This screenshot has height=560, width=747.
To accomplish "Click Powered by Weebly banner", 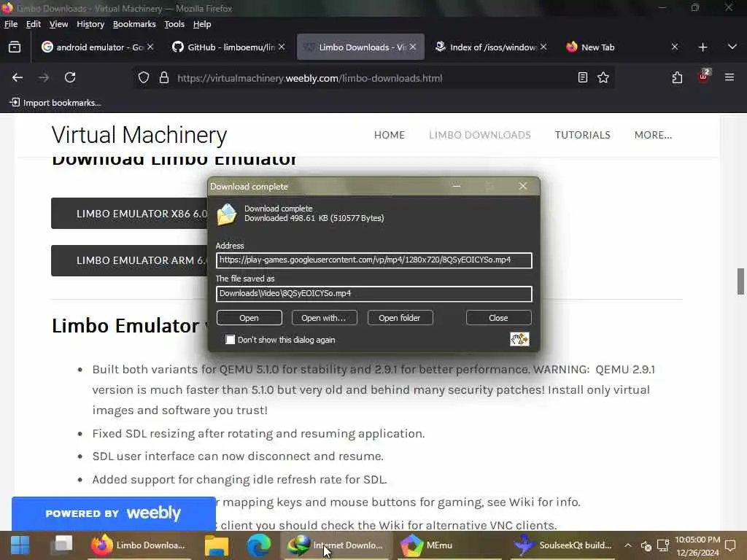I will coord(113,513).
